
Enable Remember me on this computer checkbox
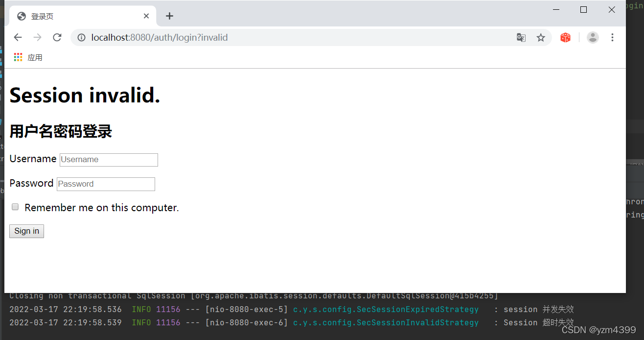(15, 207)
